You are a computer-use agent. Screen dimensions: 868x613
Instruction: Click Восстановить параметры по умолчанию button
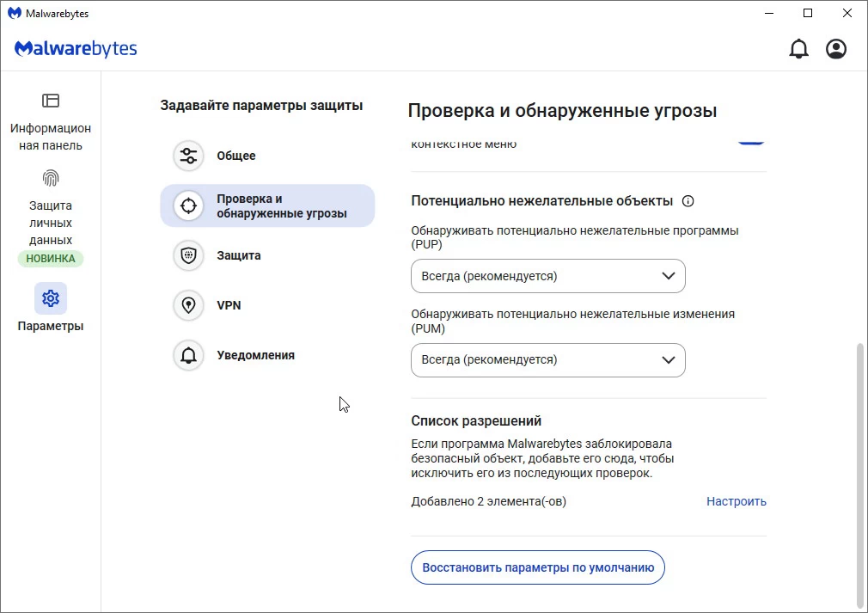[538, 567]
